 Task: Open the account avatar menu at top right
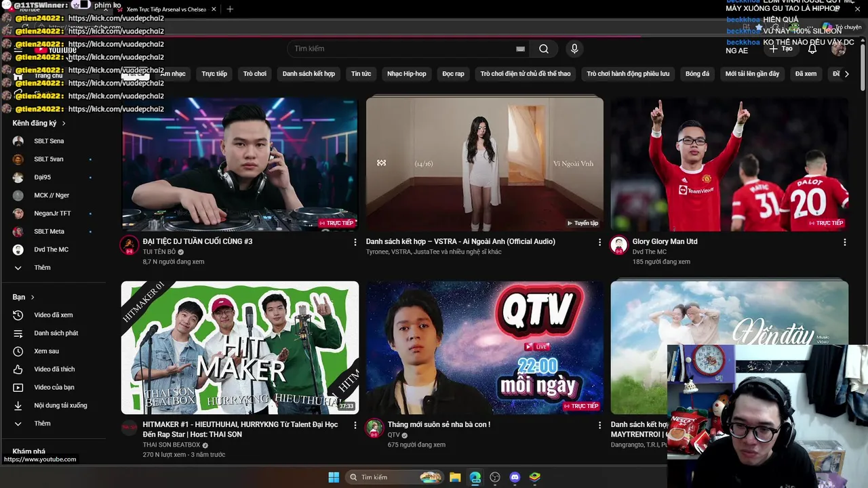coord(839,49)
